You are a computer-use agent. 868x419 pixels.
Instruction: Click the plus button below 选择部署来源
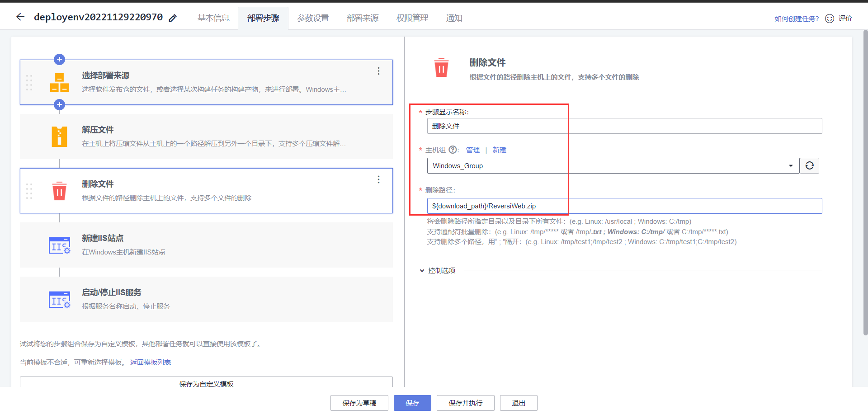pos(59,104)
